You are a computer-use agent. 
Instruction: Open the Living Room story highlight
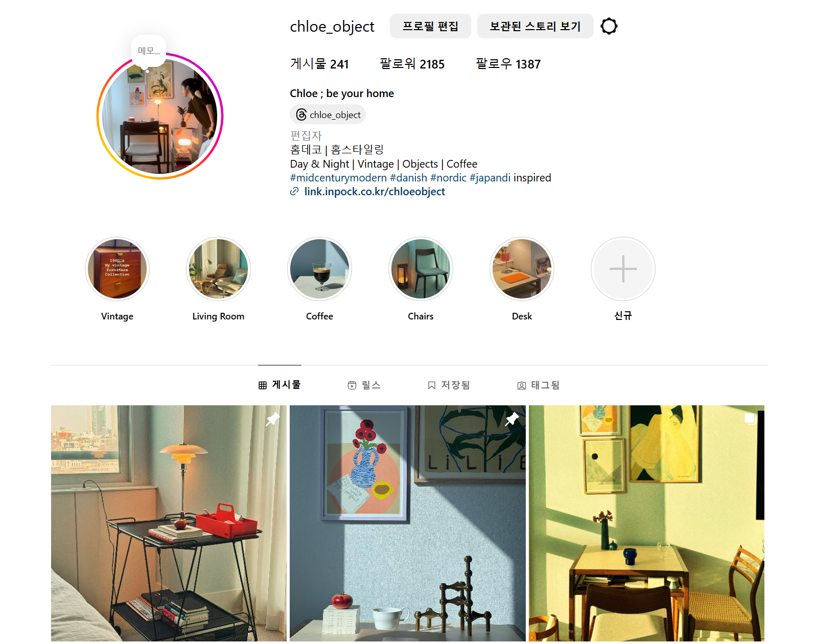click(218, 269)
